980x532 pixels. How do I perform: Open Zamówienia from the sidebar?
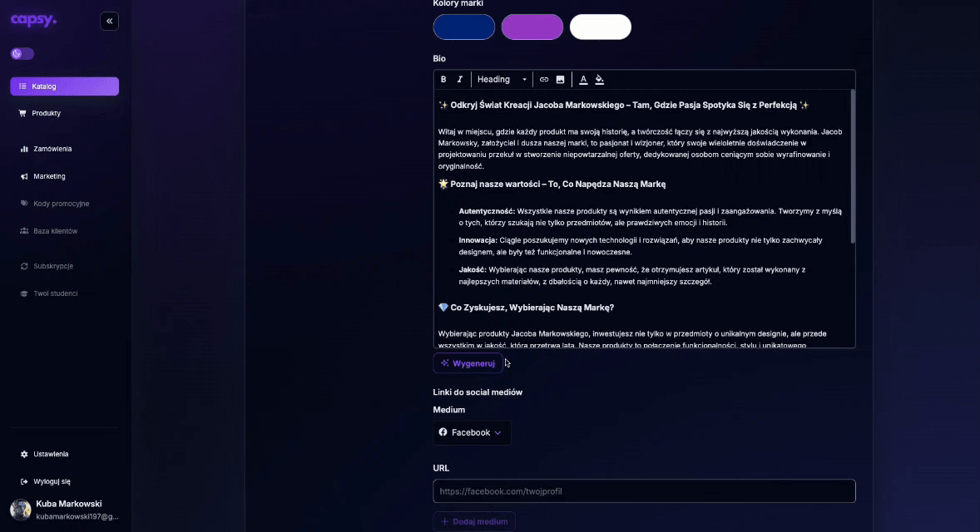(x=52, y=149)
